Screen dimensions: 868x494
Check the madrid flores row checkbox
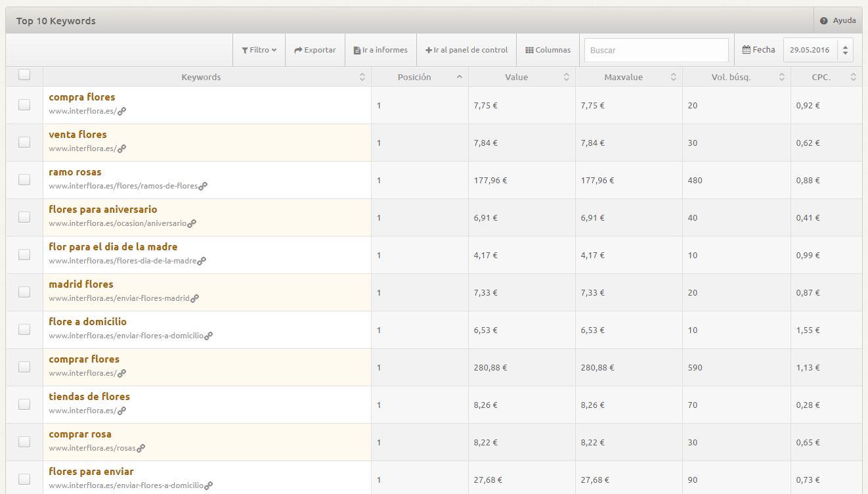pos(24,292)
